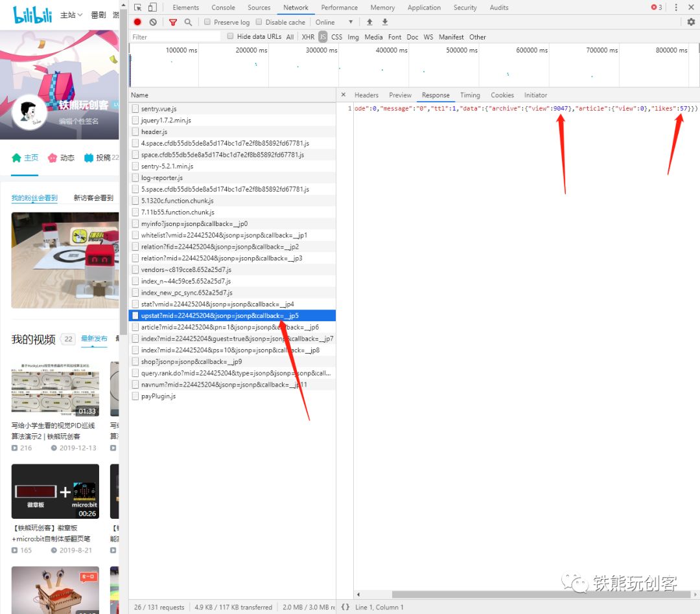Activate the inspect element picker icon
700x614 pixels.
(137, 8)
